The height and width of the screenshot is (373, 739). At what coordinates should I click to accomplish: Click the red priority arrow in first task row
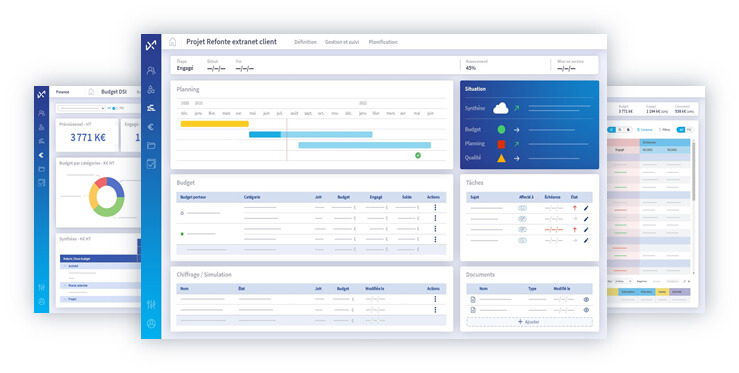[x=575, y=208]
